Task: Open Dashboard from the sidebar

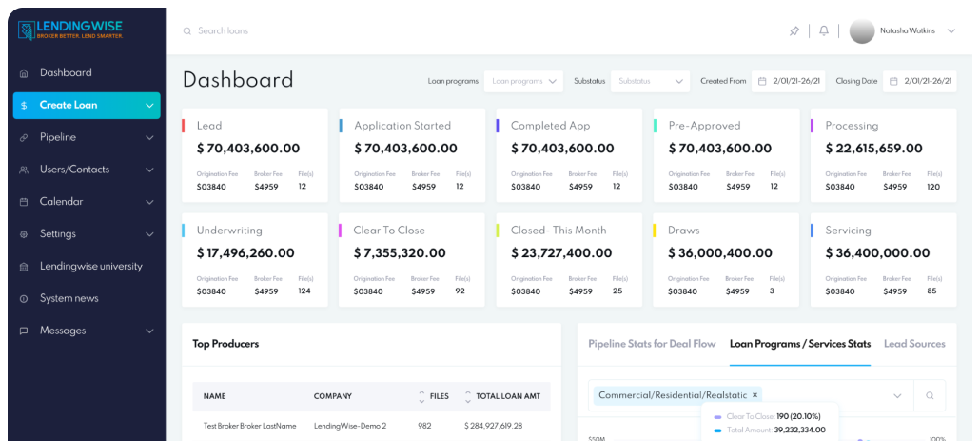Action: point(66,72)
